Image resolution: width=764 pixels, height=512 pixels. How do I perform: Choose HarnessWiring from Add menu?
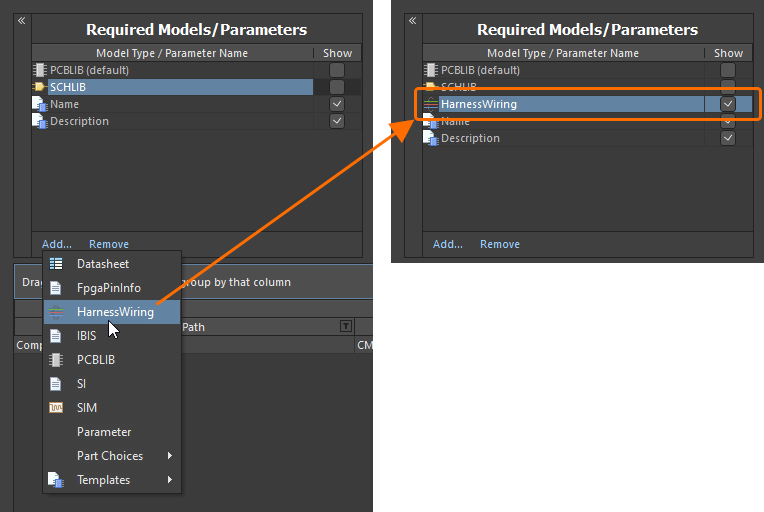112,312
